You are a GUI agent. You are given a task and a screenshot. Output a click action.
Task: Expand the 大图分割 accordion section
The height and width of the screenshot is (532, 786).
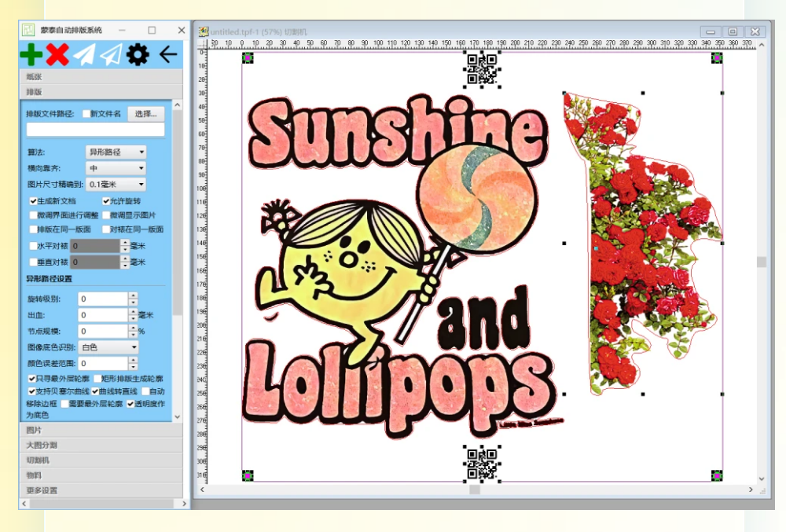(x=101, y=445)
